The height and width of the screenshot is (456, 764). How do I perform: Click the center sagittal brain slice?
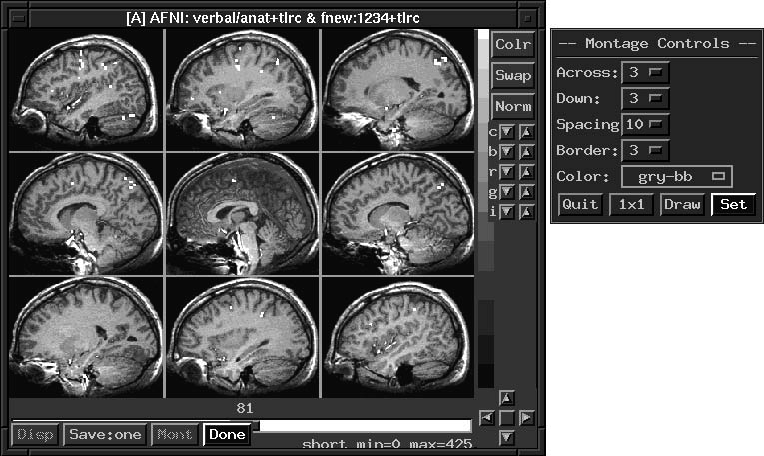pos(243,214)
